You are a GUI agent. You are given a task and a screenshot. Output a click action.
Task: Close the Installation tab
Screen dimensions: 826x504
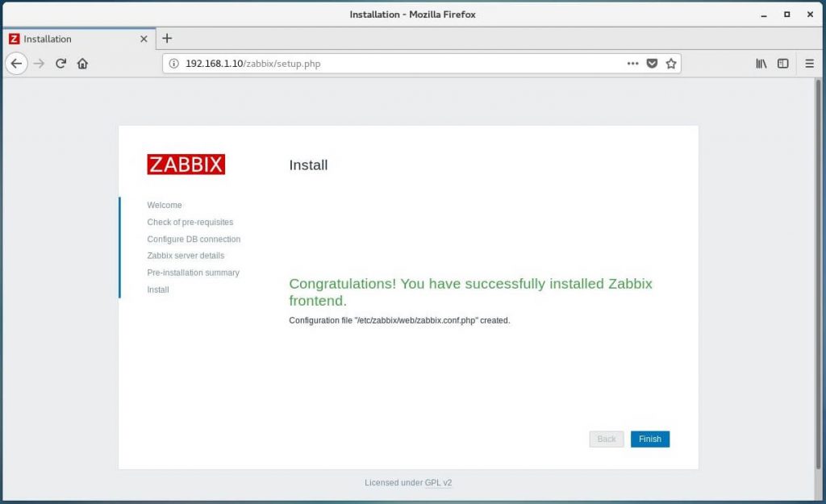coord(144,39)
